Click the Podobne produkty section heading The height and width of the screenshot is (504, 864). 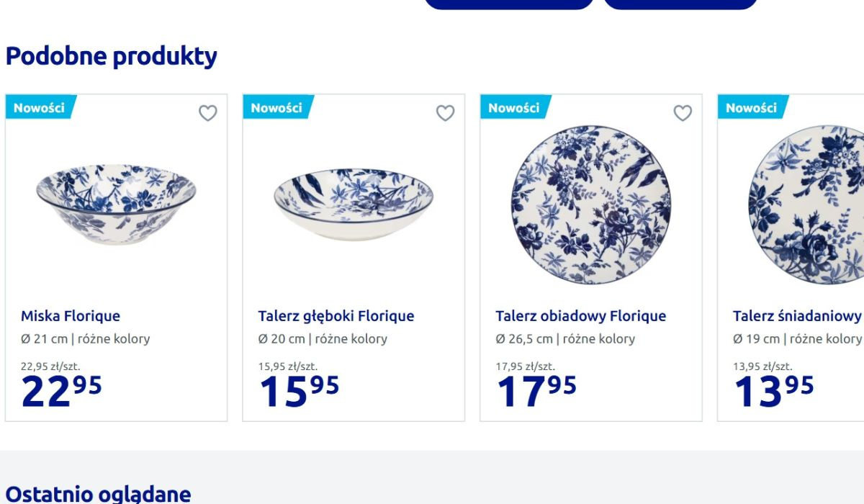pyautogui.click(x=112, y=56)
